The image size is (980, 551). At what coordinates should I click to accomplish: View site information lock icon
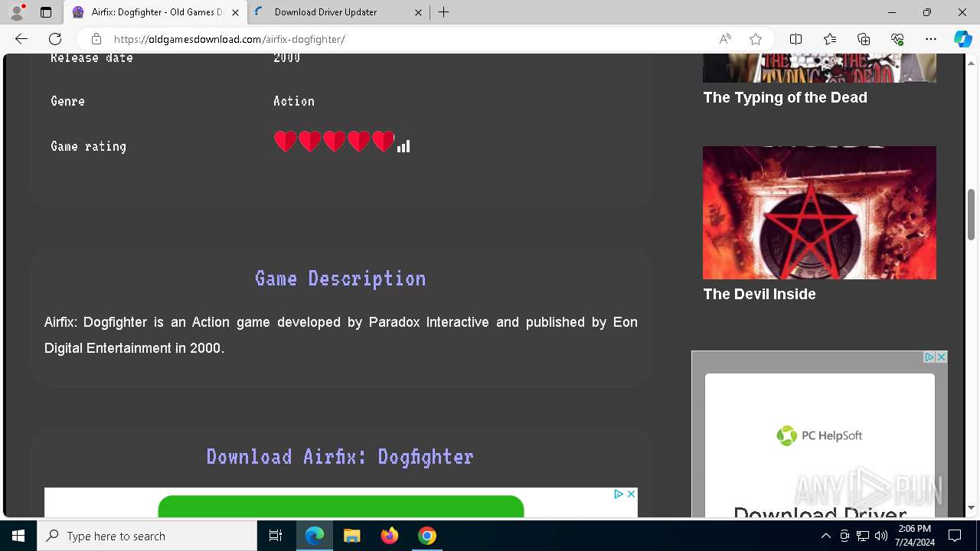(x=96, y=39)
